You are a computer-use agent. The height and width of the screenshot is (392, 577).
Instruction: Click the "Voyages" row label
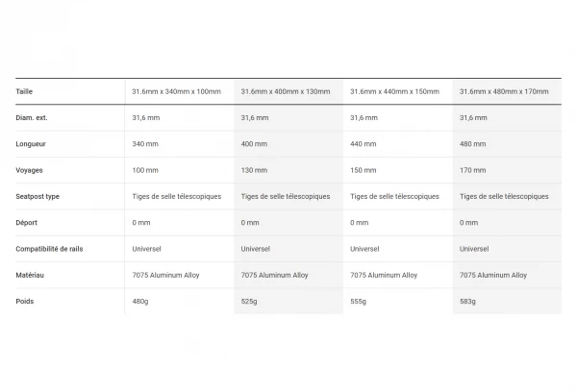tap(29, 170)
